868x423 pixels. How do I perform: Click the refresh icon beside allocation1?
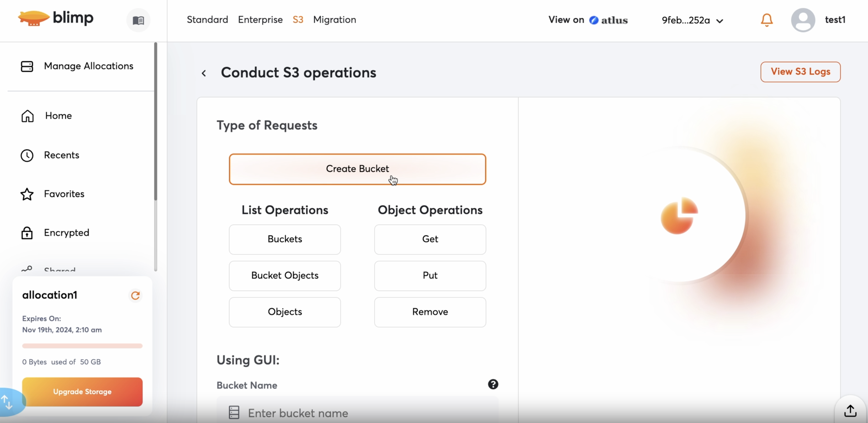tap(135, 295)
